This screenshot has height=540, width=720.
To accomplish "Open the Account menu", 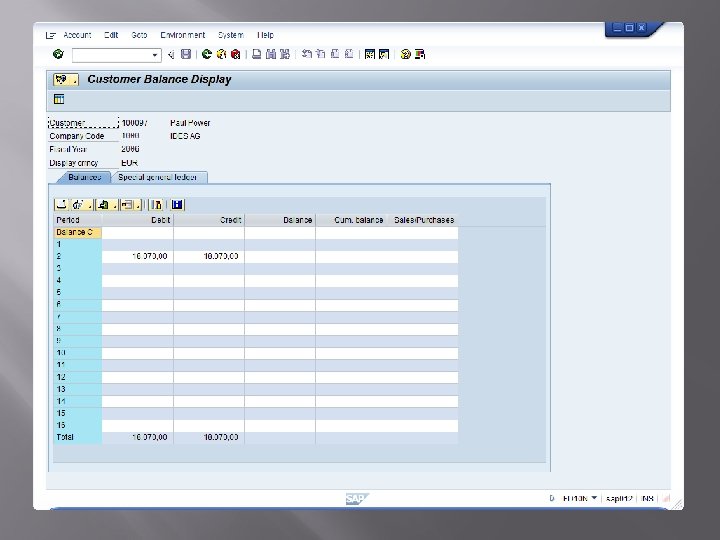I will pyautogui.click(x=77, y=35).
